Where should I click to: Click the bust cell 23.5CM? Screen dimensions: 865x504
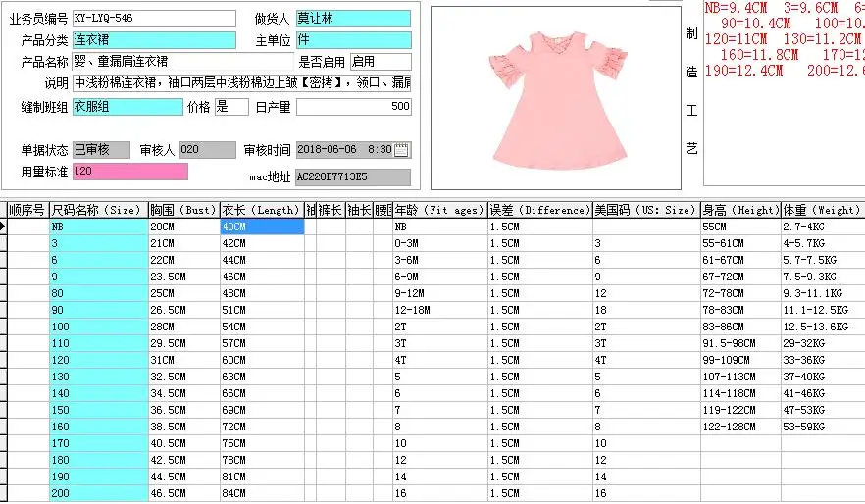click(x=183, y=277)
